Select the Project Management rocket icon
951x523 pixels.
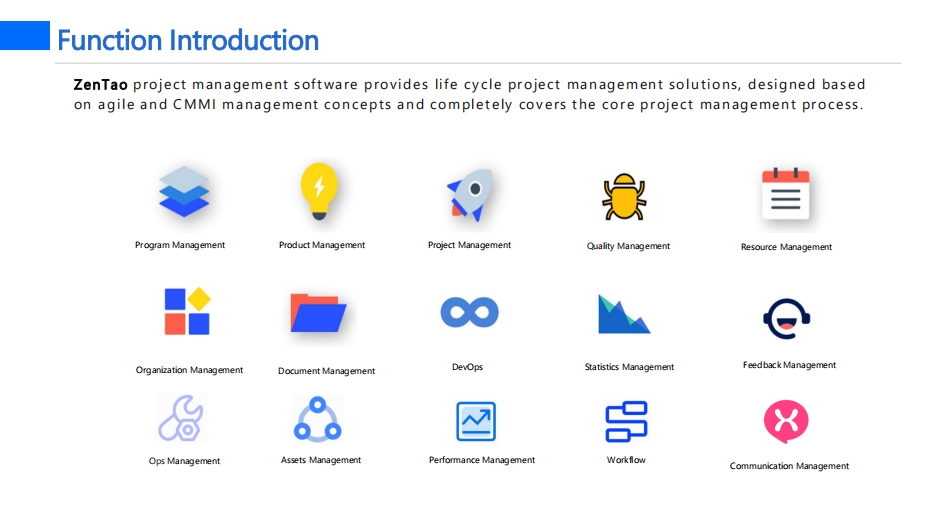click(x=470, y=195)
